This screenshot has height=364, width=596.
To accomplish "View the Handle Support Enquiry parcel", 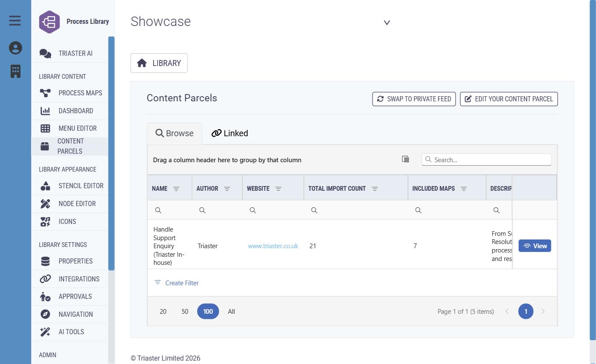I will point(535,246).
